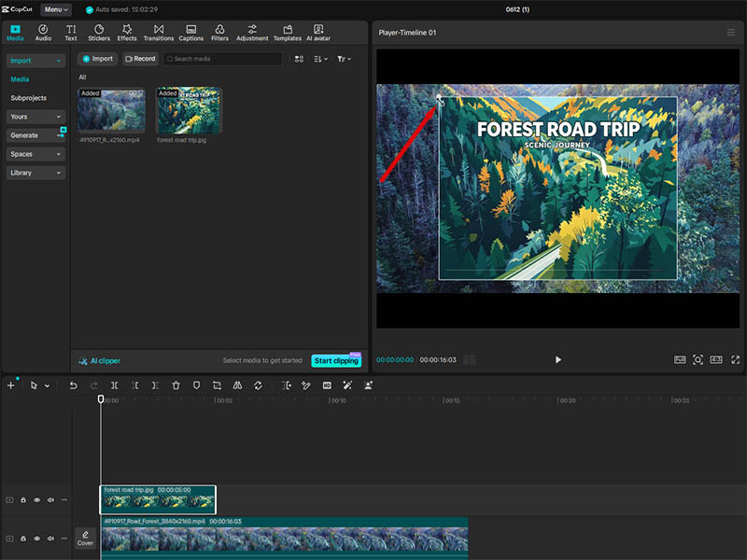This screenshot has height=560, width=747.
Task: Select Subprojects in the left sidebar
Action: tap(29, 98)
